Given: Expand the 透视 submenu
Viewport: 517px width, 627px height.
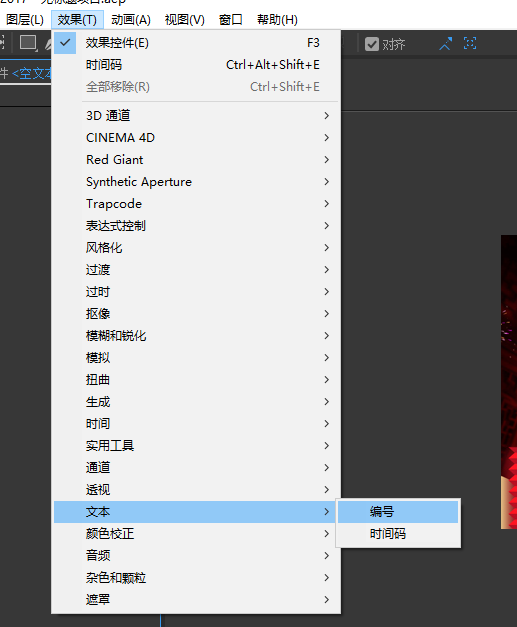Looking at the screenshot, I should click(196, 489).
